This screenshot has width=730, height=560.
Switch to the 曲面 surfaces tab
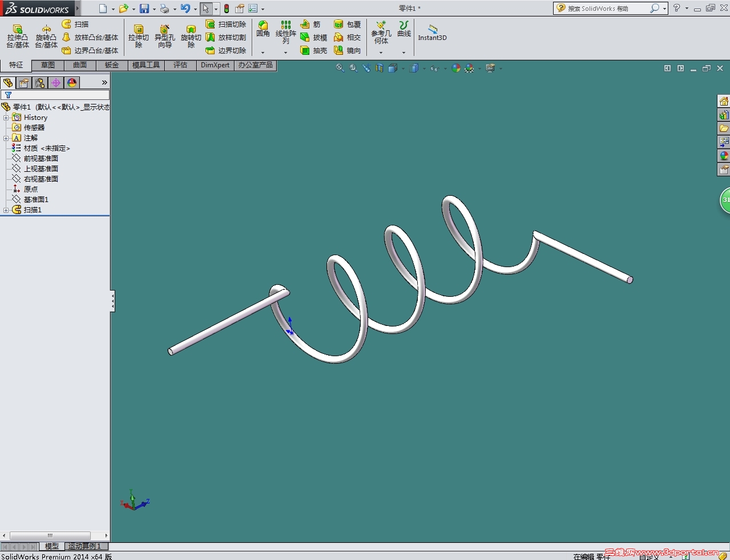pos(80,65)
